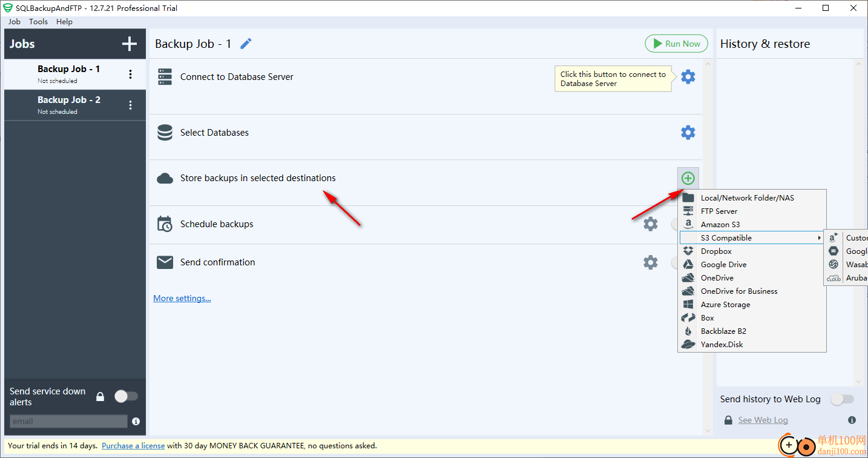Open Connect to Database Server gear settings
Image resolution: width=868 pixels, height=458 pixels.
(x=688, y=77)
